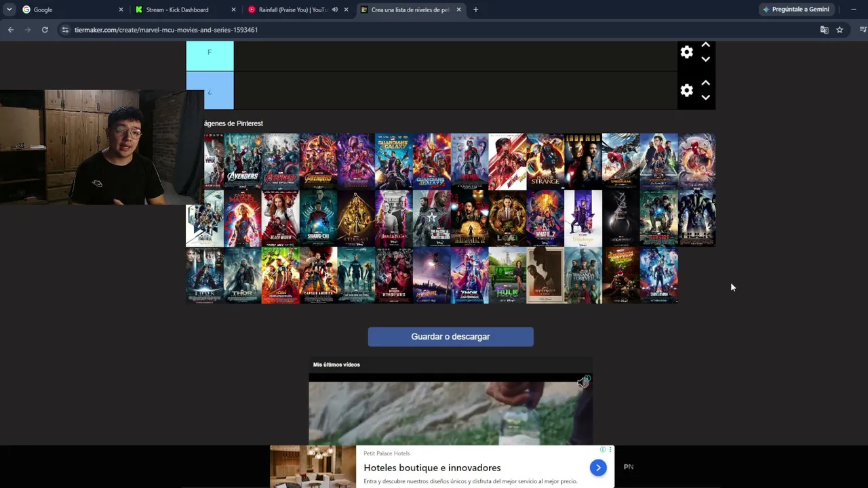This screenshot has width=868, height=488.
Task: Select the Avengers: Infinity War poster
Action: (x=318, y=161)
